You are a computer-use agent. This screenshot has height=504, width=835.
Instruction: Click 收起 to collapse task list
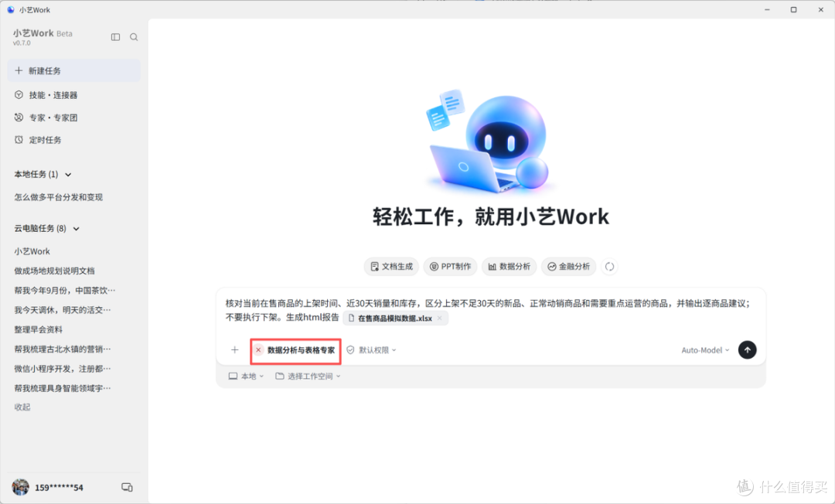[22, 407]
